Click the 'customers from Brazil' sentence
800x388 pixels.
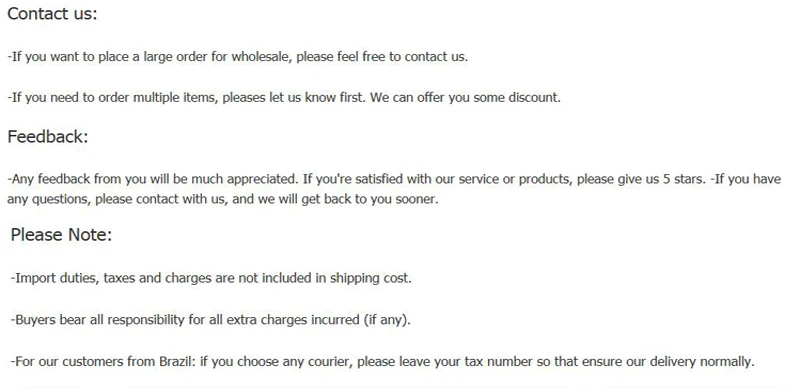pyautogui.click(x=382, y=362)
